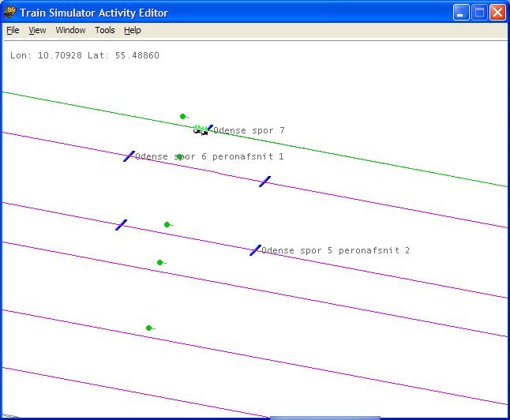Select blue platform marker beside Odense spor 7 label
The height and width of the screenshot is (420, 510).
pyautogui.click(x=211, y=128)
